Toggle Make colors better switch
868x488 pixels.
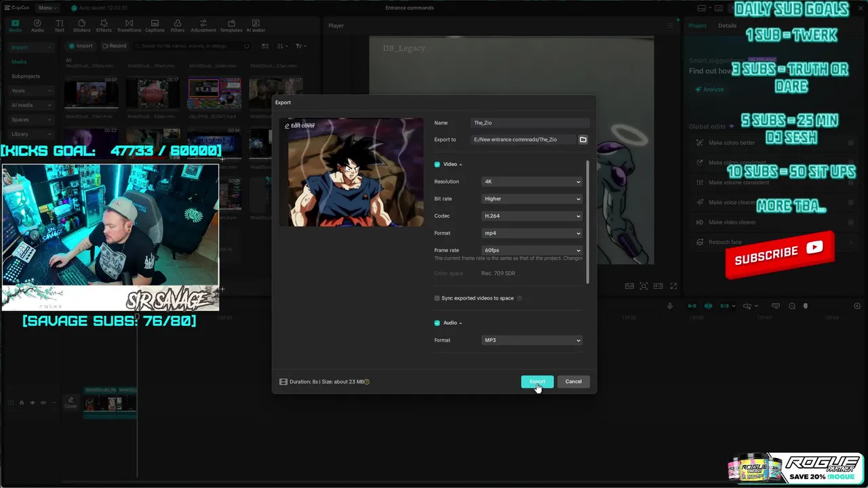click(850, 143)
